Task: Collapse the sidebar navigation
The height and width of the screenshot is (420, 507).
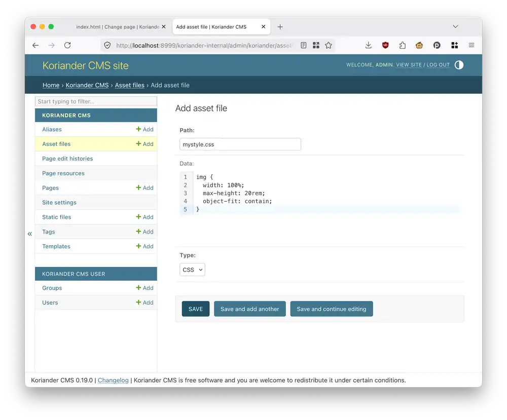Action: click(30, 234)
